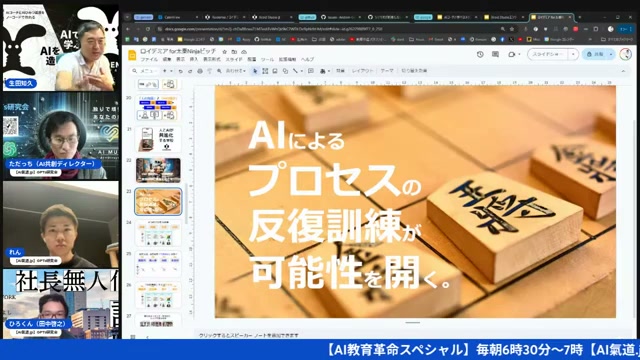Click the レイアウト toolbar button

click(x=362, y=71)
